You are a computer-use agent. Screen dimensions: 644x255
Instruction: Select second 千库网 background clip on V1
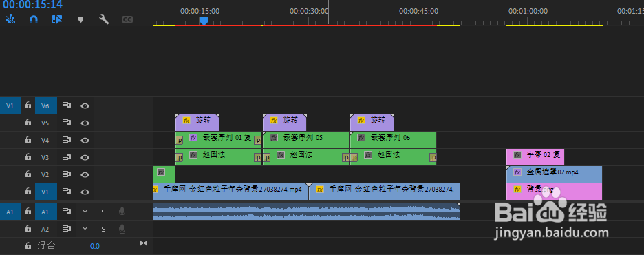click(385, 192)
